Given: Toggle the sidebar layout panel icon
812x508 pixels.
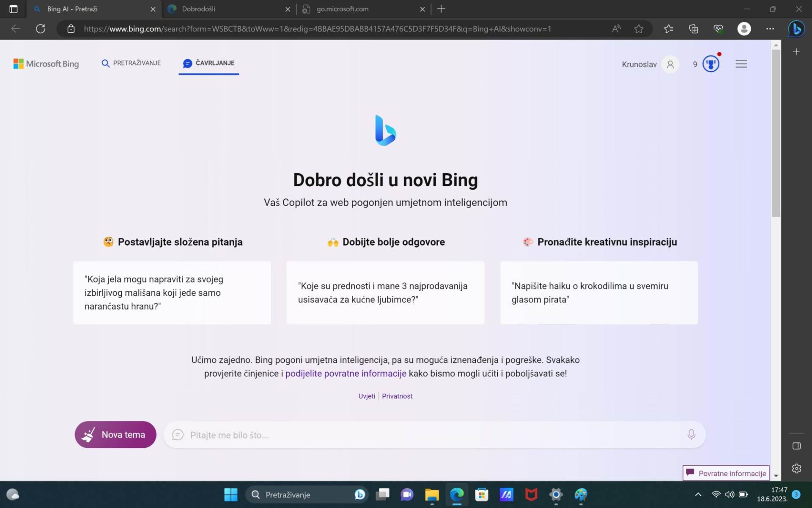Looking at the screenshot, I should (x=796, y=446).
